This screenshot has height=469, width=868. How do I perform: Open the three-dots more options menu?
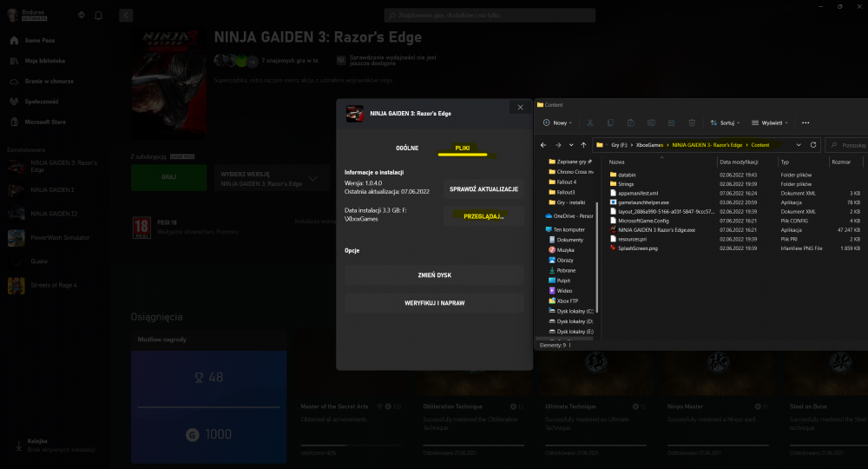click(x=806, y=123)
